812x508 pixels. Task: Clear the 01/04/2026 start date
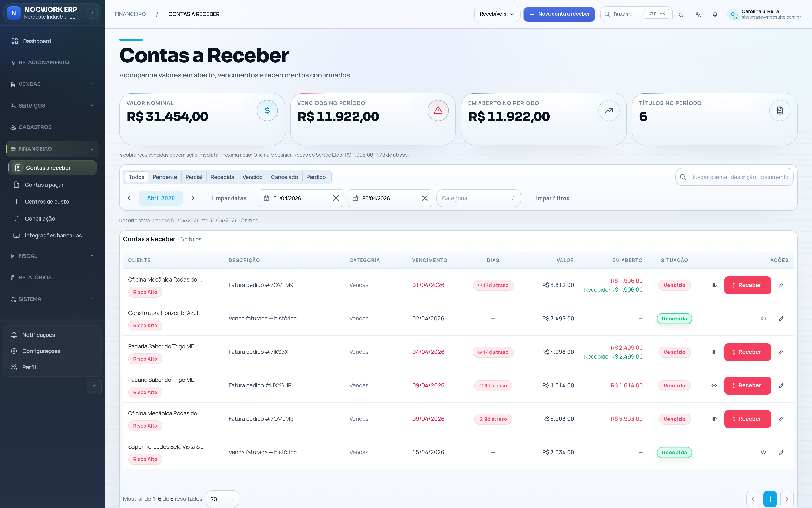[x=336, y=198]
